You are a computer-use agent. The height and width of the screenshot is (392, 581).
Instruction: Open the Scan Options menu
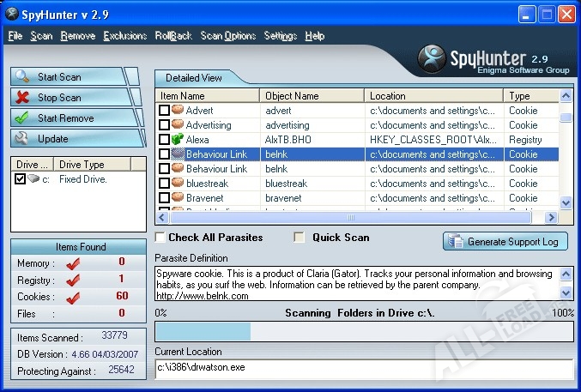tap(227, 36)
